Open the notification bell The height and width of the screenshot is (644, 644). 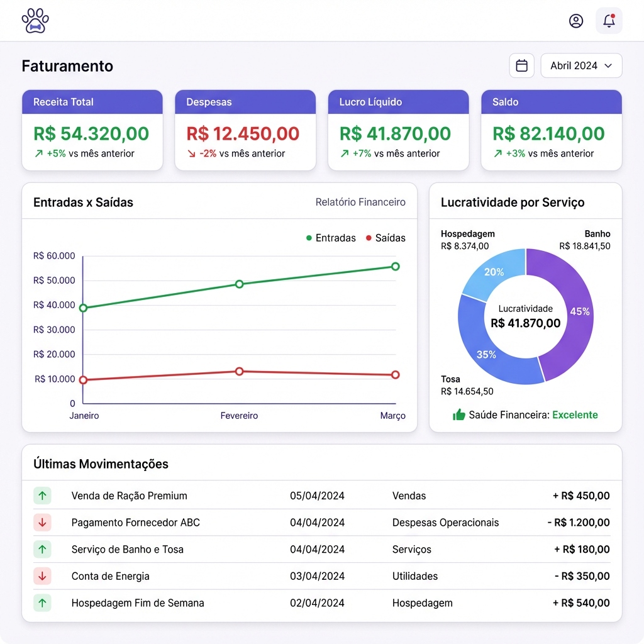click(608, 21)
